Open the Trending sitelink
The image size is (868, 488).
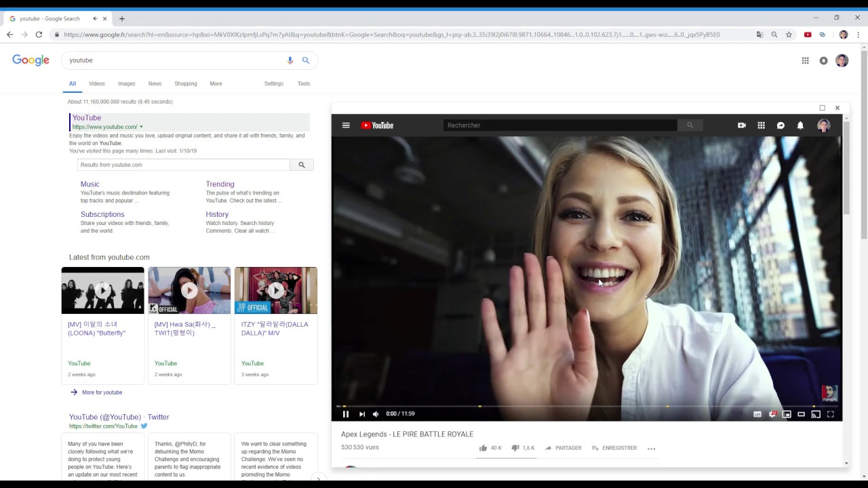click(x=220, y=184)
